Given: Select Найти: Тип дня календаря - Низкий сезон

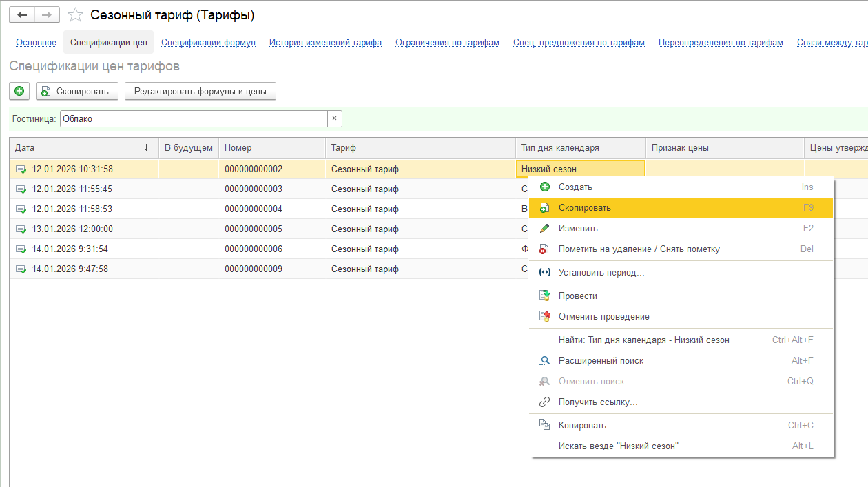Looking at the screenshot, I should (x=681, y=340).
